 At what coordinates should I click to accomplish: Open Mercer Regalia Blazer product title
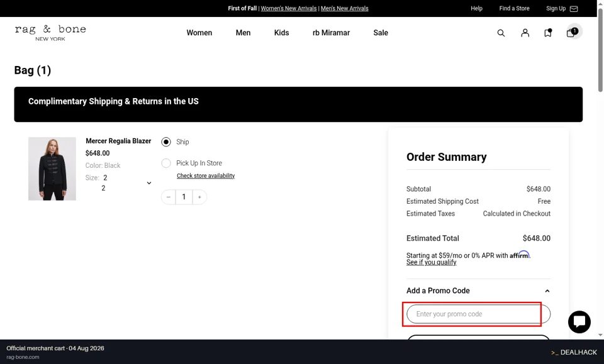coord(118,141)
